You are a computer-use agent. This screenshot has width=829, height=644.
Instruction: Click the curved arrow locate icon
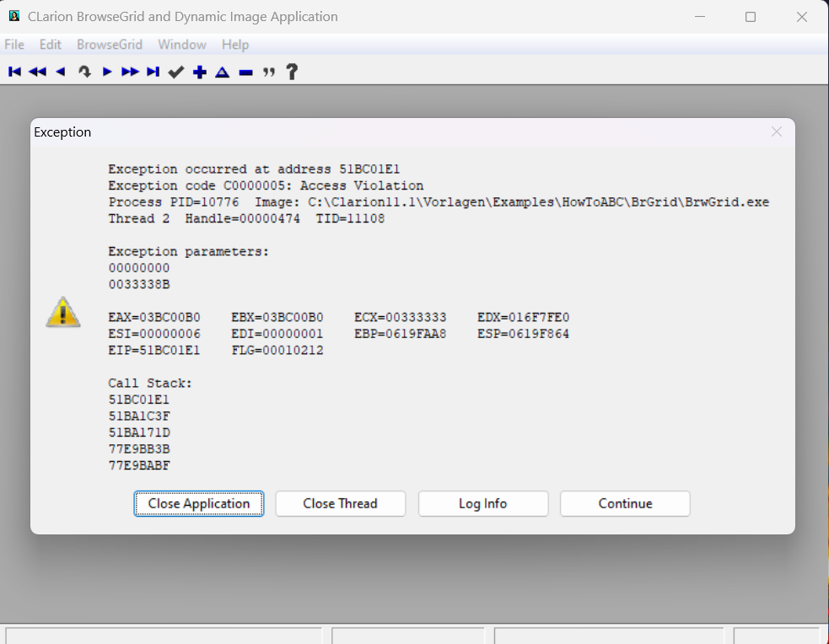(84, 72)
